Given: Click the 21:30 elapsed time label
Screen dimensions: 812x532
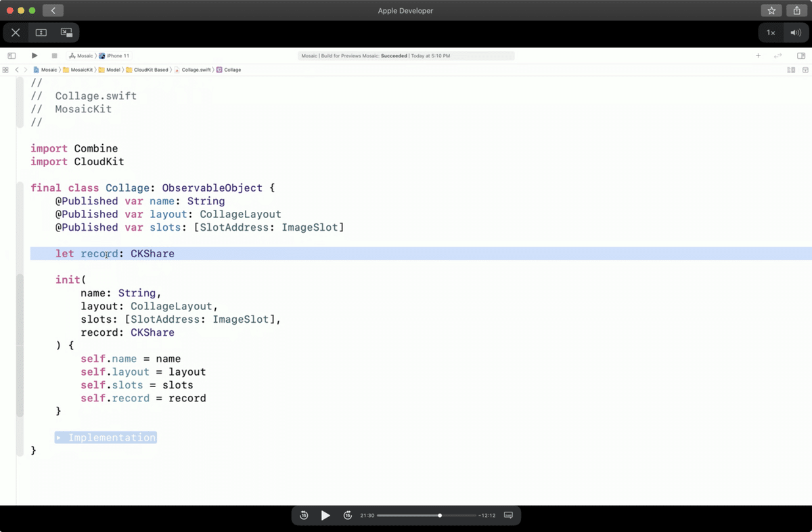Looking at the screenshot, I should coord(367,515).
